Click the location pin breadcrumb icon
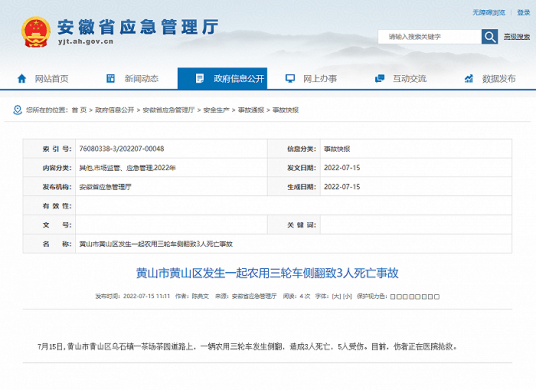This screenshot has width=536, height=390. pos(17,110)
